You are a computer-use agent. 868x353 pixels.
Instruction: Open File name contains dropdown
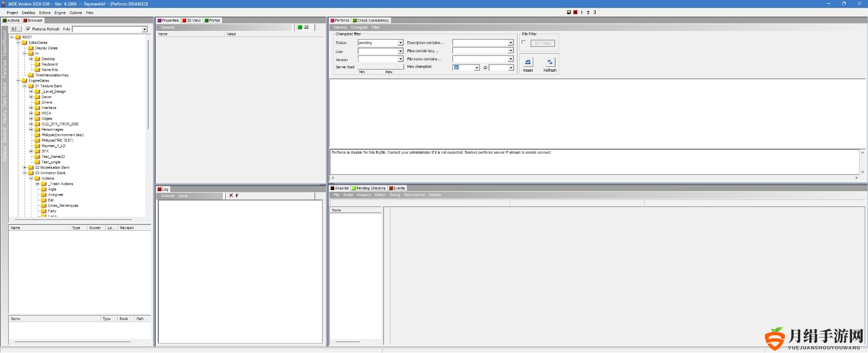pyautogui.click(x=510, y=59)
